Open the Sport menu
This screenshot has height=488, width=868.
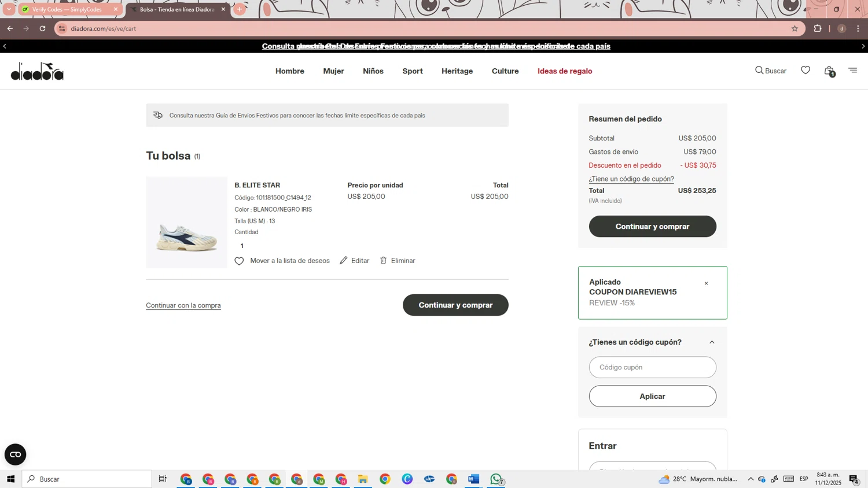[413, 71]
